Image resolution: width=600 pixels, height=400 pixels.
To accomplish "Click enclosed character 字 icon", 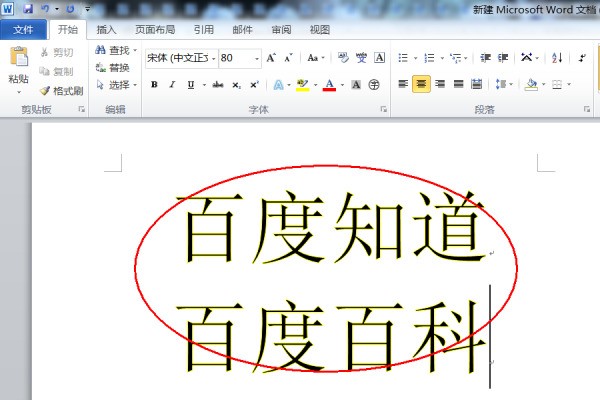I will click(374, 85).
